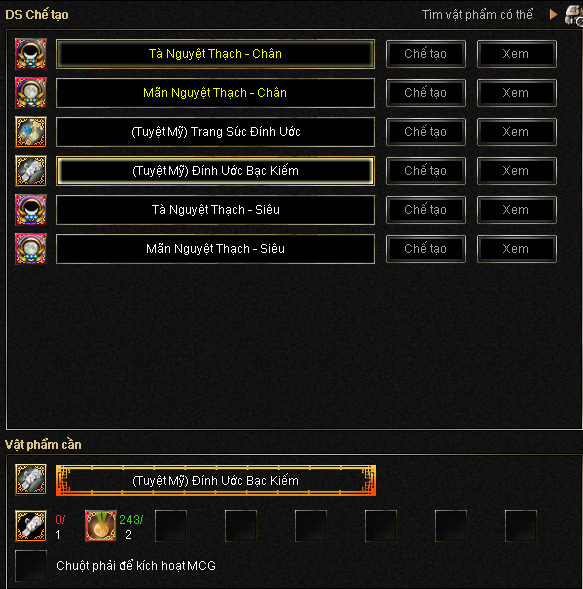This screenshot has height=589, width=583.
Task: Click the empty MCG activation slot
Action: (x=31, y=566)
